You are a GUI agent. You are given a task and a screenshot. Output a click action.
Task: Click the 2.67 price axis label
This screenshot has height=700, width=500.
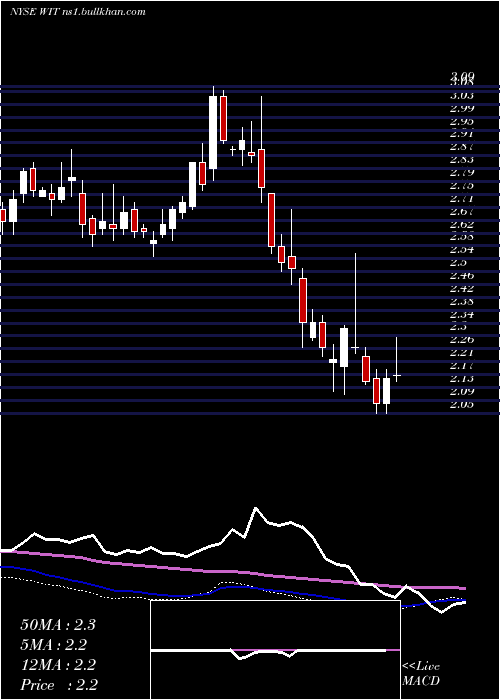click(462, 211)
